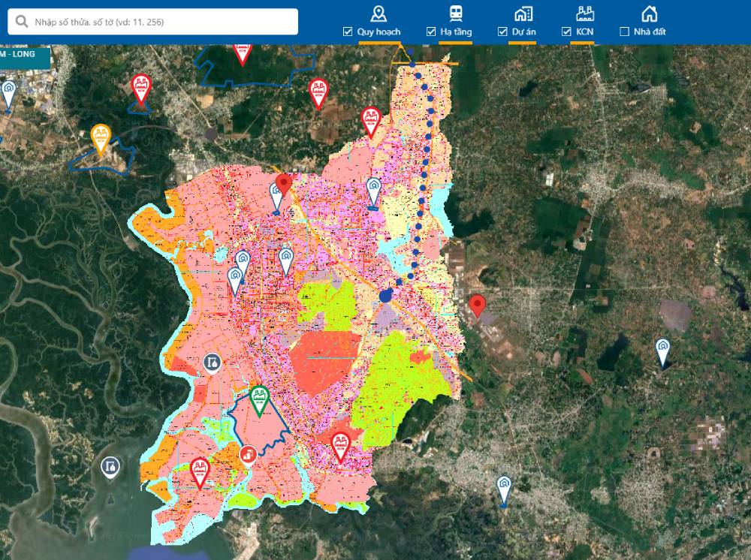
Task: Click the Quy hoạch map-pin icon
Action: (x=379, y=14)
